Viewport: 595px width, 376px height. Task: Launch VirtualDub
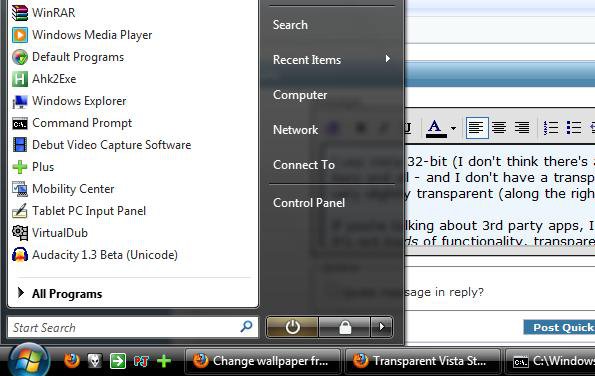[50, 233]
